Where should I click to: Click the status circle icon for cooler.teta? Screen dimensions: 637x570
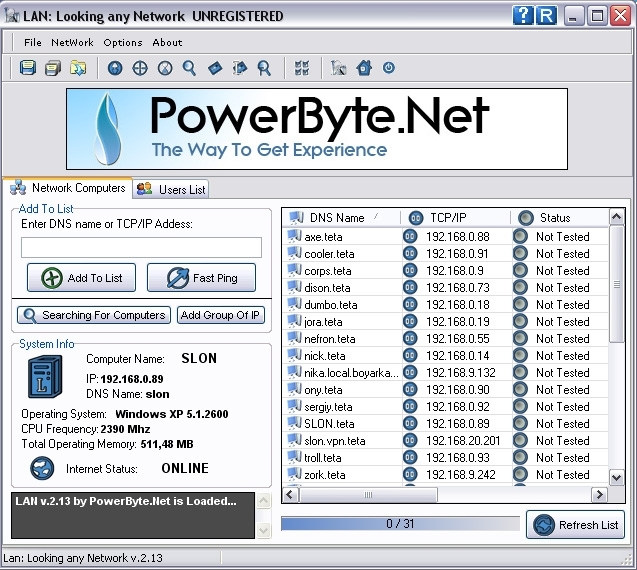point(520,253)
